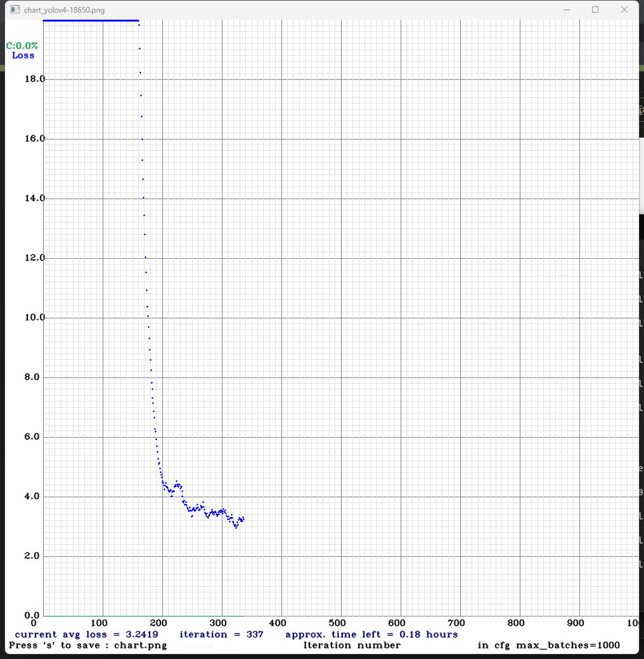
Task: Click the 500 x-axis label
Action: [x=340, y=623]
